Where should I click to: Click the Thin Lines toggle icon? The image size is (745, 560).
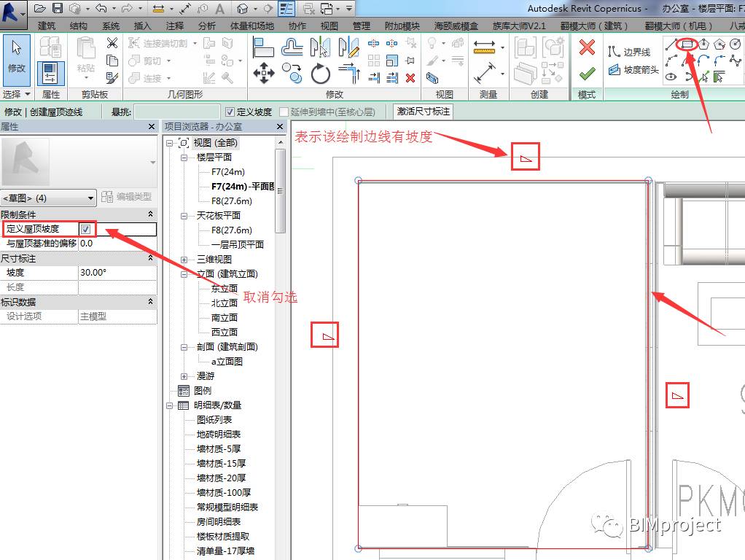(286, 9)
